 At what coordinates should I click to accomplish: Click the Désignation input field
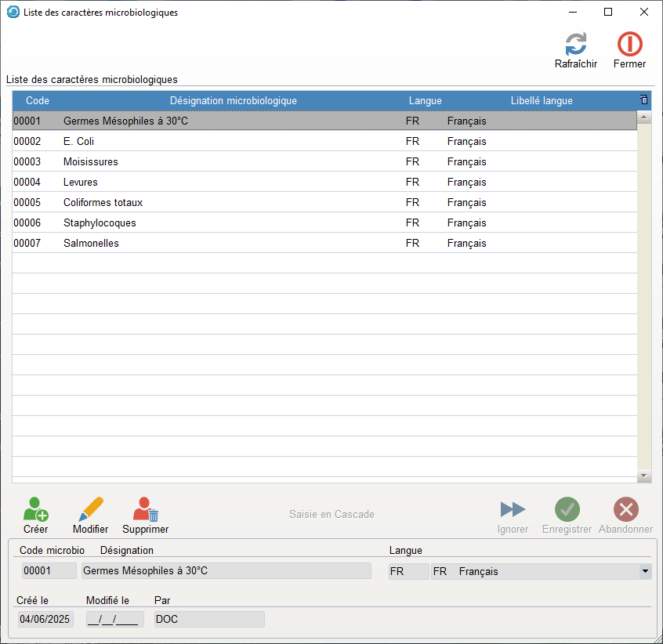point(226,572)
